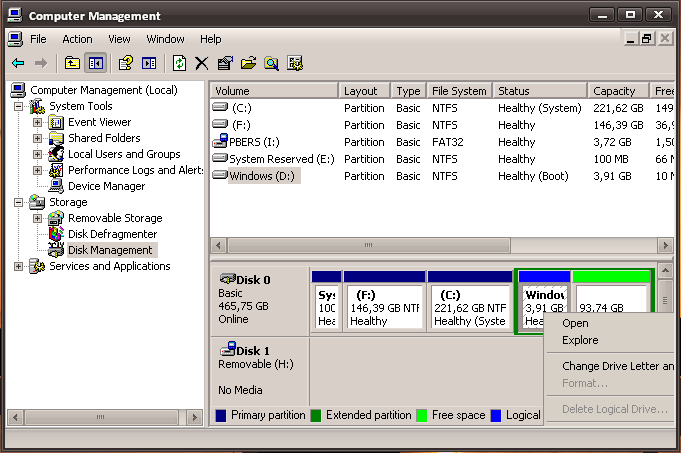Sort by the Volume column header

coord(274,91)
